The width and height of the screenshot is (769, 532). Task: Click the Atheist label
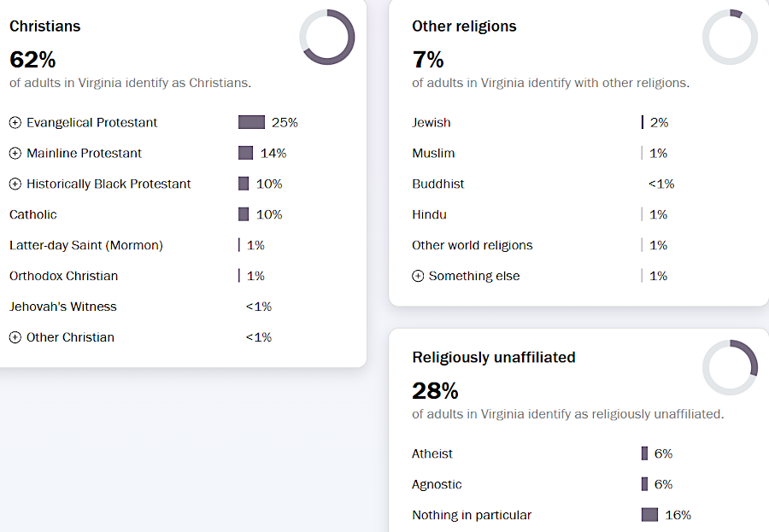[x=432, y=453]
